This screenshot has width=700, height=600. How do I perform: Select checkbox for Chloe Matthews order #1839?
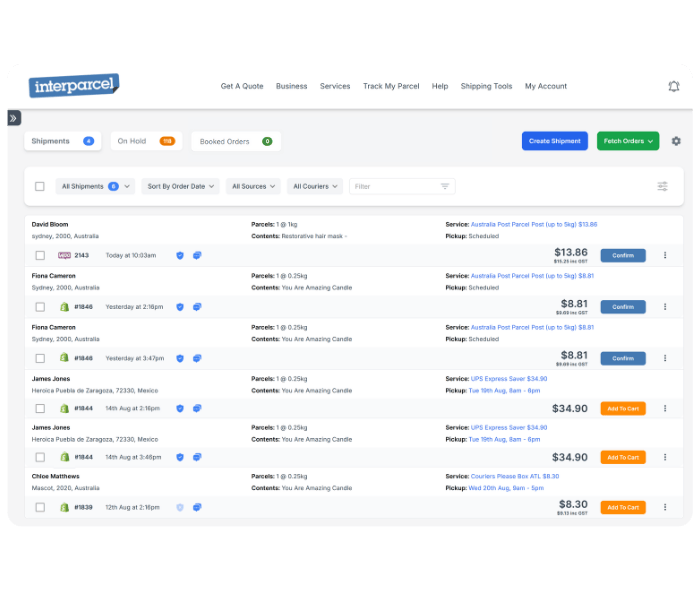pos(40,507)
